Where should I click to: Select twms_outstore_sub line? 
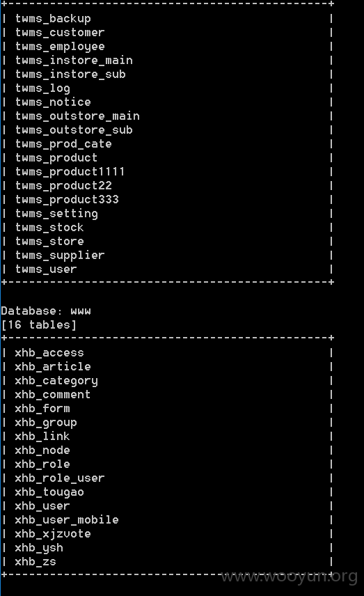click(x=74, y=130)
